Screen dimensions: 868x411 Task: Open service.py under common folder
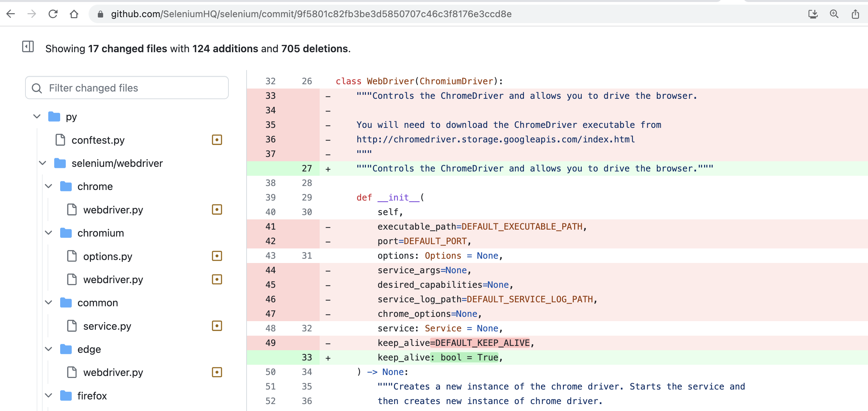(x=107, y=326)
